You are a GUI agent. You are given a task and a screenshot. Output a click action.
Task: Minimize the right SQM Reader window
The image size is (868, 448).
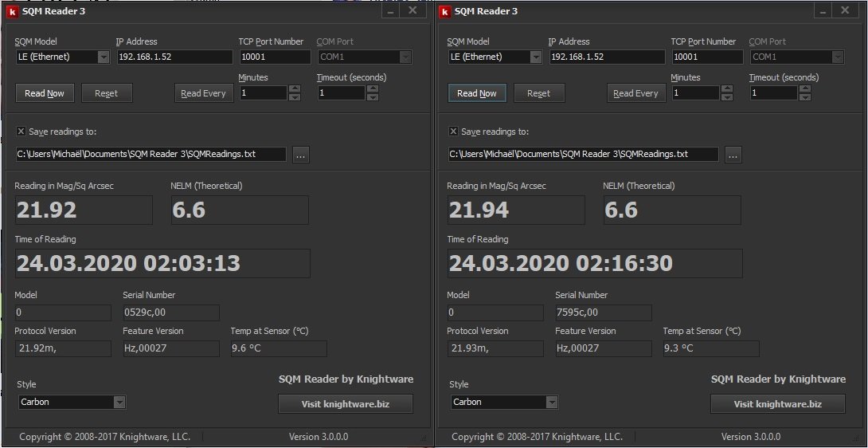(x=823, y=10)
